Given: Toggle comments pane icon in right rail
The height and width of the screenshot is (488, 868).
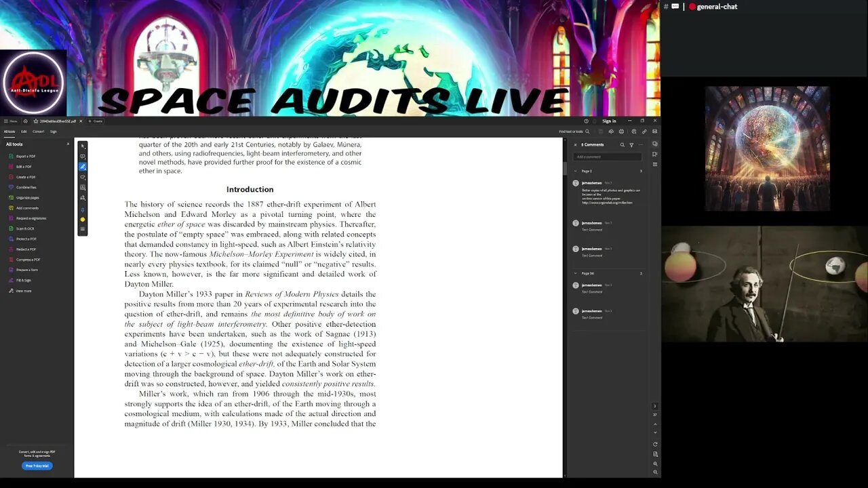Looking at the screenshot, I should coord(655,144).
